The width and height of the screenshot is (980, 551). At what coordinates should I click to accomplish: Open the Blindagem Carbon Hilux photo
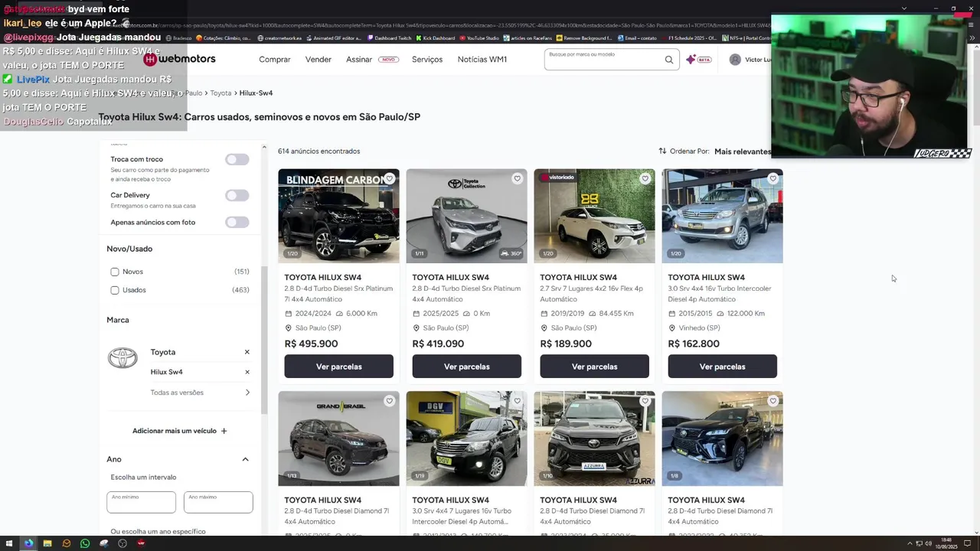click(338, 216)
